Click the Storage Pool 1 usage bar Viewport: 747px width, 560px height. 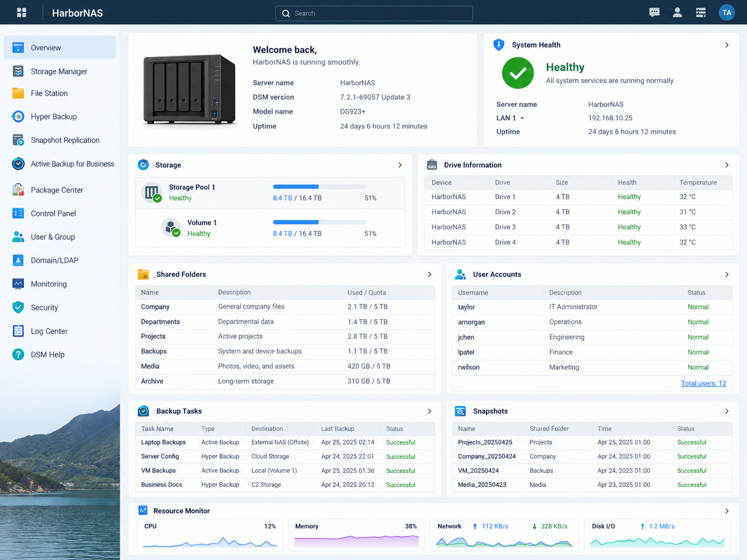319,187
